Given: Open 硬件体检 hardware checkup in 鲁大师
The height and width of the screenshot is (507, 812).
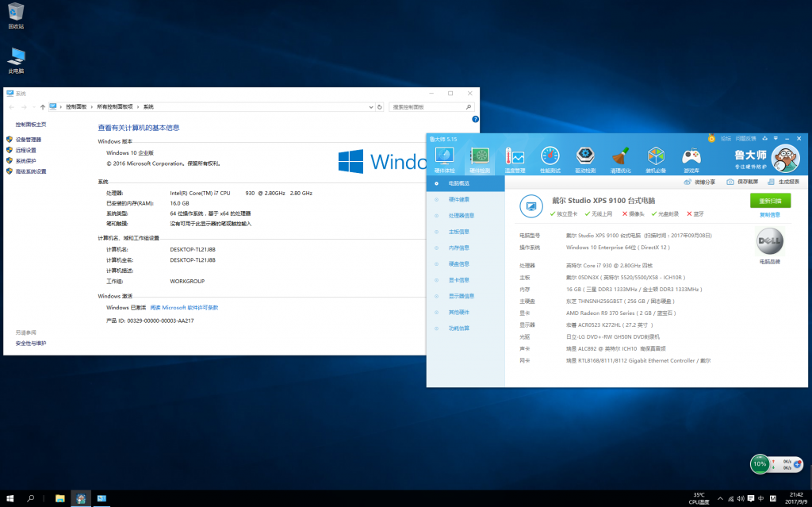Looking at the screenshot, I should (444, 159).
